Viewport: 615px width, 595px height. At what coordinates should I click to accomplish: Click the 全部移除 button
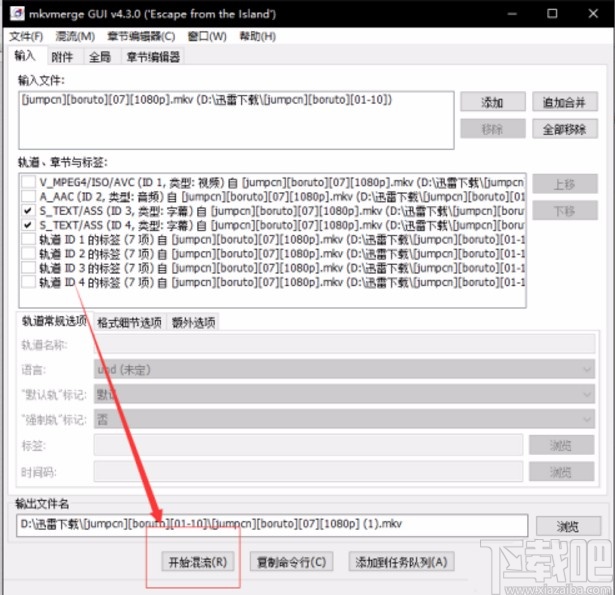point(565,129)
